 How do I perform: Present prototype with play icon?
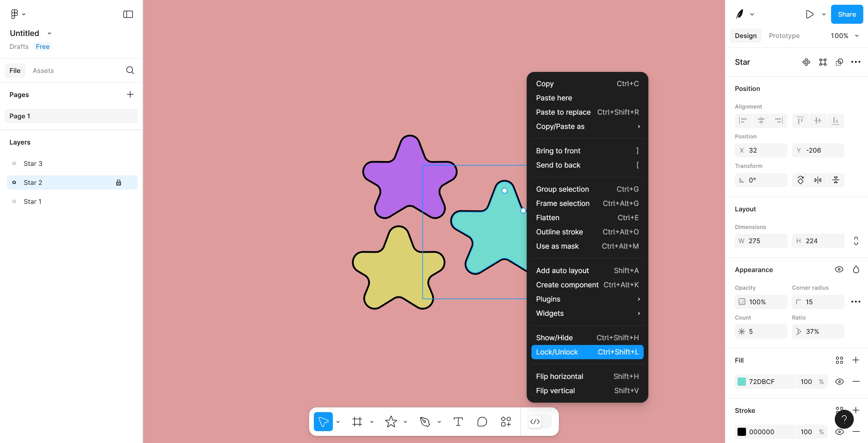point(810,14)
